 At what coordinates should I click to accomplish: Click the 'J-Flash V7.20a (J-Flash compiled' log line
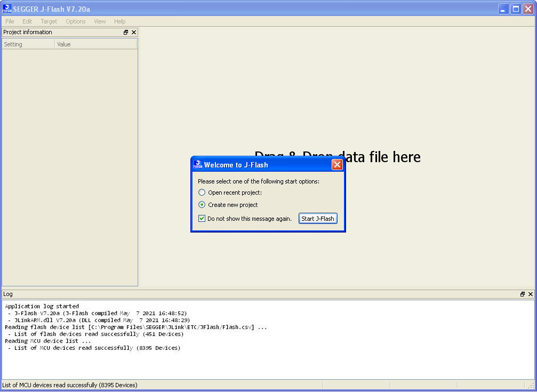pyautogui.click(x=97, y=313)
